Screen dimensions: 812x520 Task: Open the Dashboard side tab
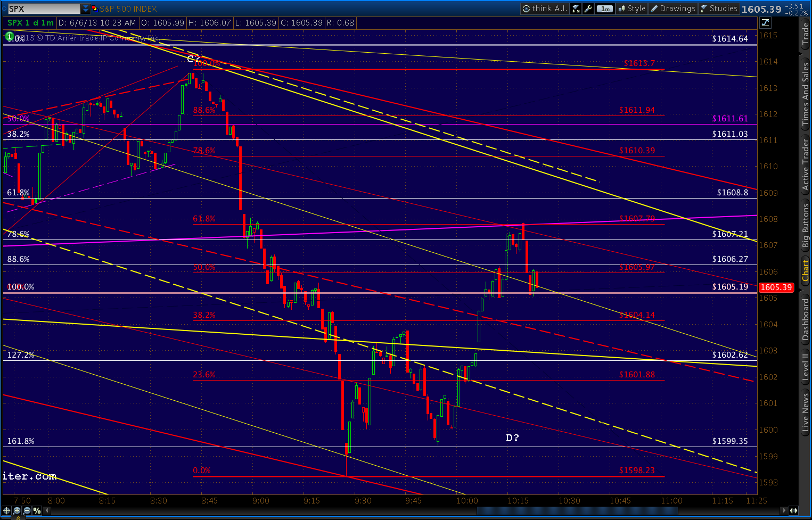[805, 319]
